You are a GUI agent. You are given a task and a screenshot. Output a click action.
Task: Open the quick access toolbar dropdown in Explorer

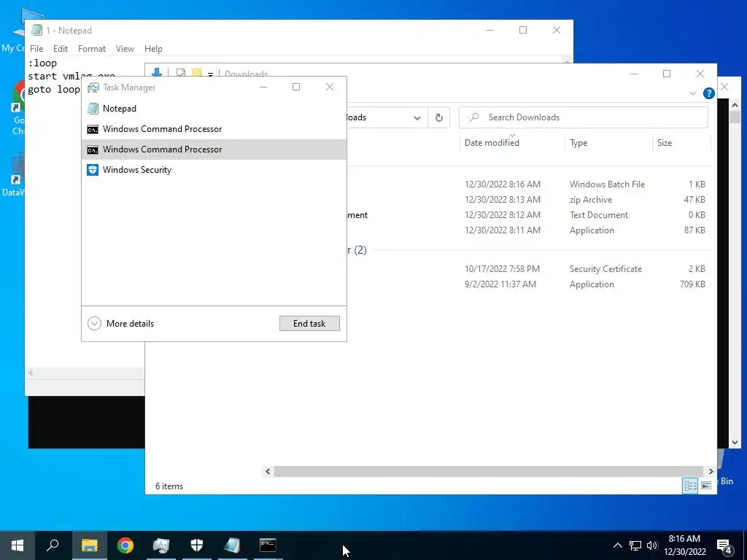coord(210,74)
